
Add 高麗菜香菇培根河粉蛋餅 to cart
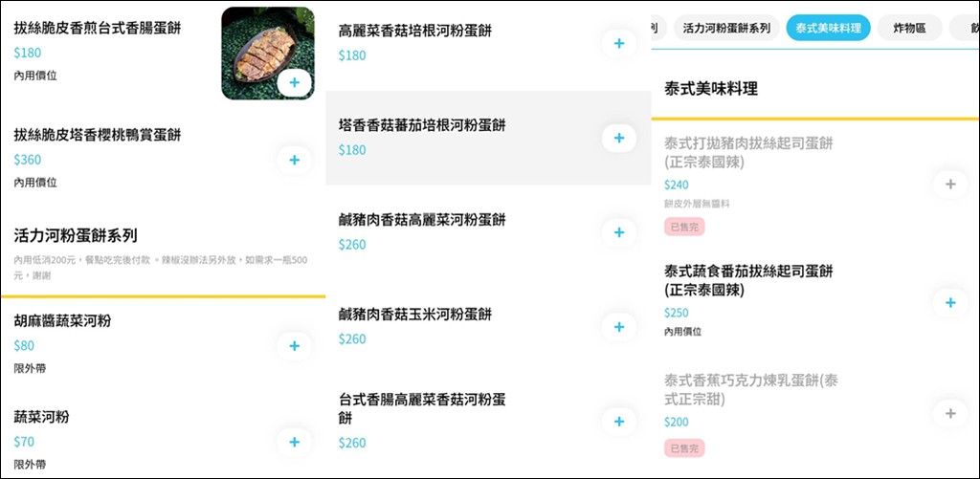click(619, 43)
